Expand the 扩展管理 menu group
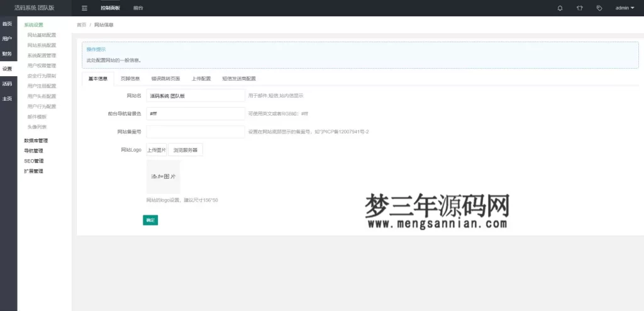 pyautogui.click(x=34, y=171)
